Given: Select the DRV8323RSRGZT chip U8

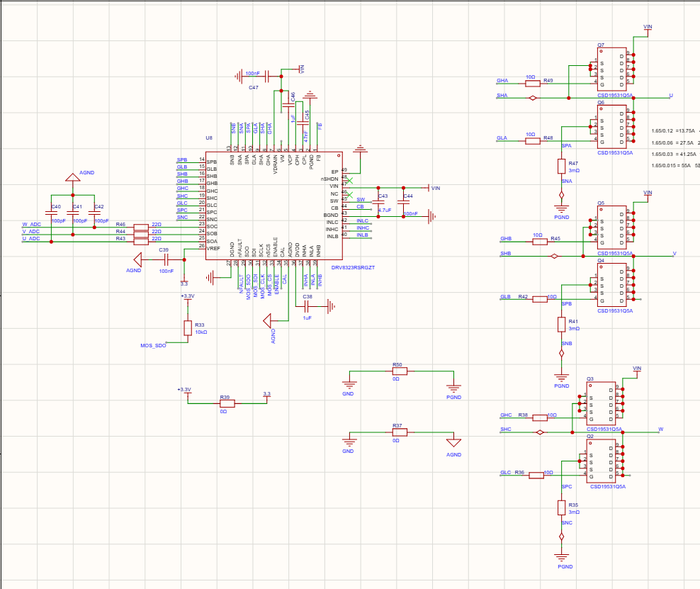Looking at the screenshot, I should tap(273, 206).
